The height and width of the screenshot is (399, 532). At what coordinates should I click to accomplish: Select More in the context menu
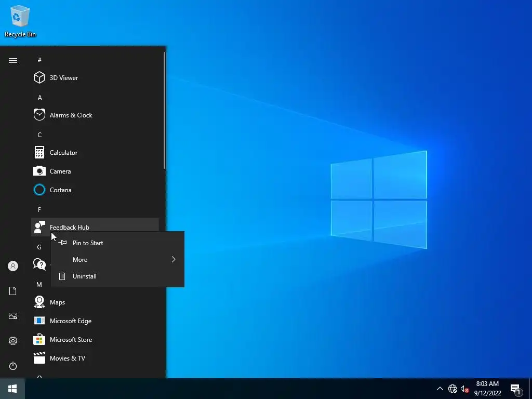click(x=117, y=260)
